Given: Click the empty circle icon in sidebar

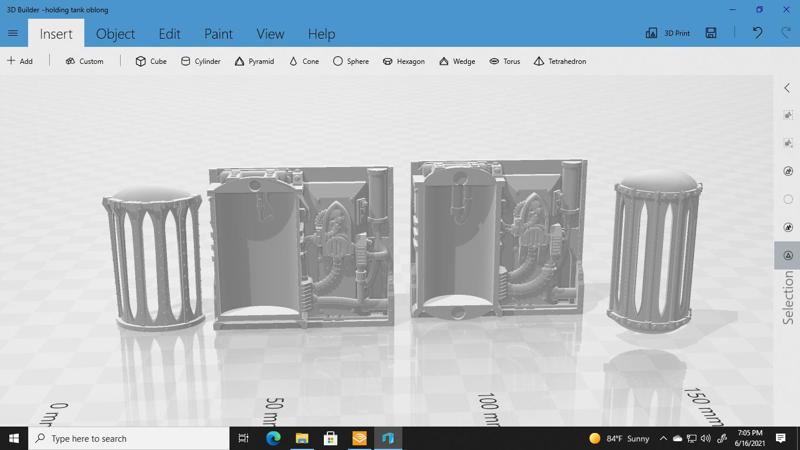Looking at the screenshot, I should [788, 199].
